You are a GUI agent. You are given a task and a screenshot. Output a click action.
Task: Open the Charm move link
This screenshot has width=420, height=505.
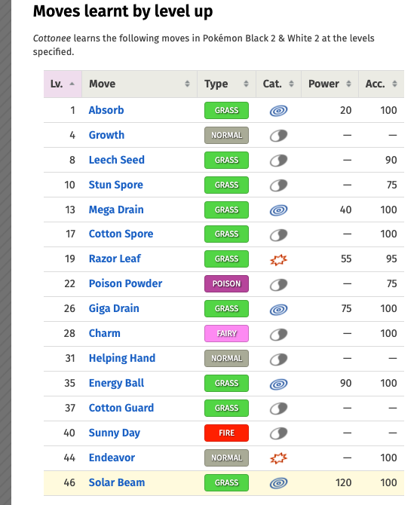coord(105,333)
